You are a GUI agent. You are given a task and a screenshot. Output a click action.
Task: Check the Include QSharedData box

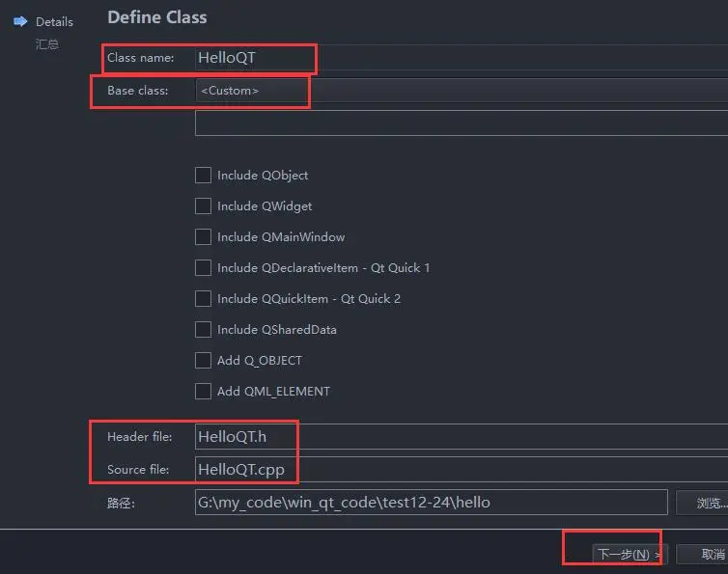(203, 330)
